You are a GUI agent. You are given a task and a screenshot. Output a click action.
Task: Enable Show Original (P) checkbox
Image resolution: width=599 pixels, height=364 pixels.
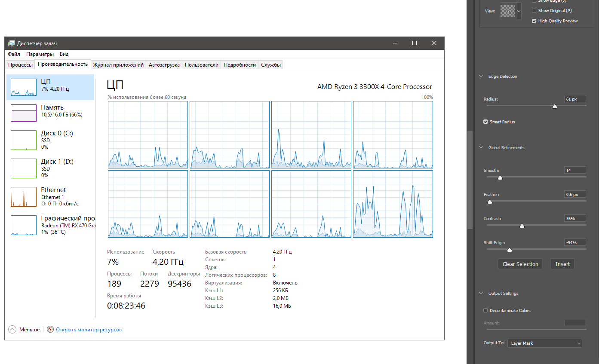pyautogui.click(x=534, y=11)
